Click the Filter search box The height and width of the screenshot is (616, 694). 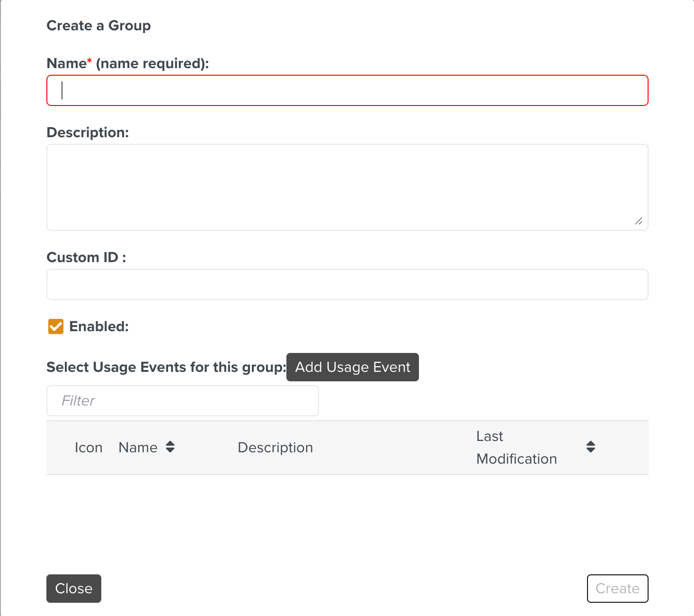[x=182, y=401]
